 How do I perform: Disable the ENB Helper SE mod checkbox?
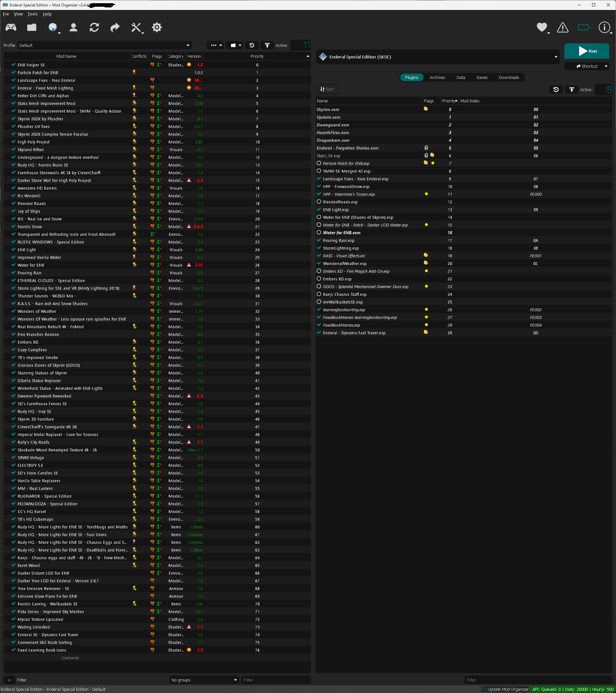point(13,64)
